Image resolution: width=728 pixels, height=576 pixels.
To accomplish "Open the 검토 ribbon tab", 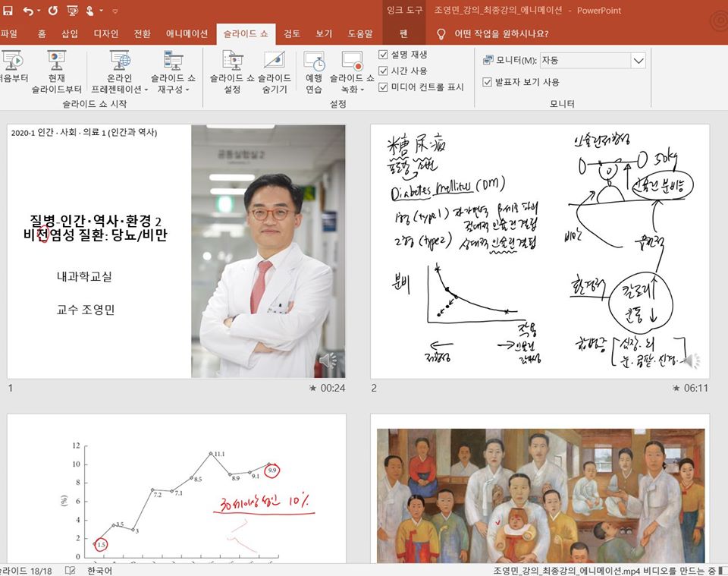I will point(292,33).
